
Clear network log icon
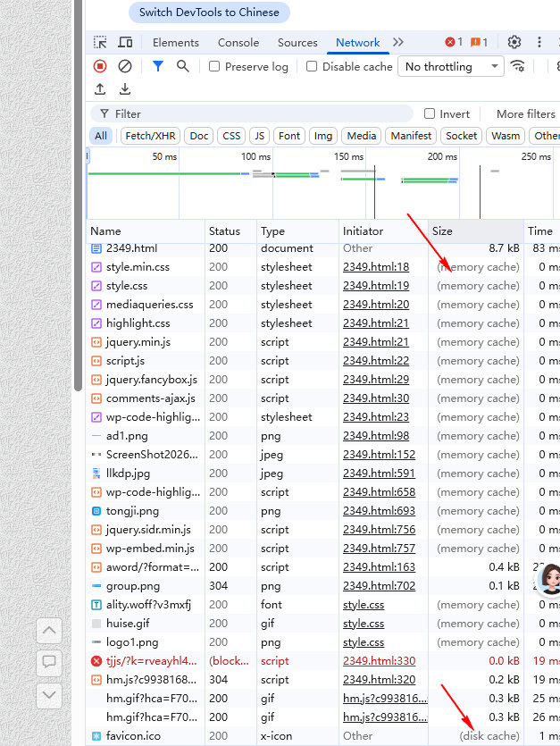125,66
